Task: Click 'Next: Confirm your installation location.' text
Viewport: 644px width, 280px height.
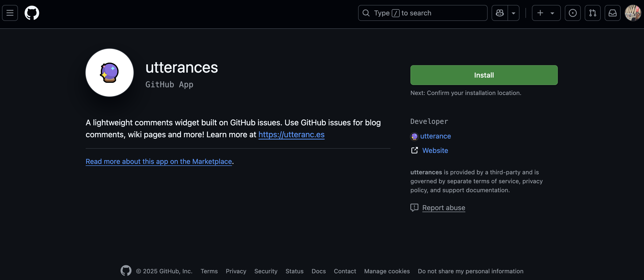Action: click(466, 93)
